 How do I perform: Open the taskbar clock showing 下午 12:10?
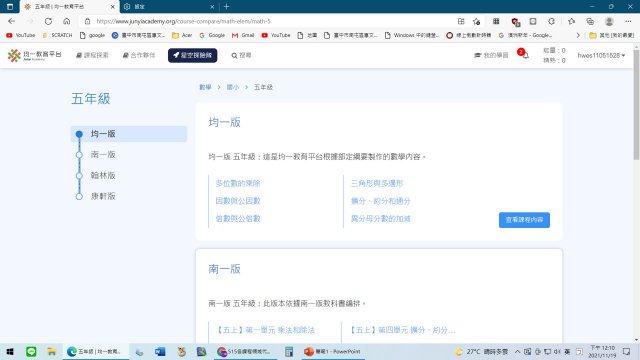602,351
